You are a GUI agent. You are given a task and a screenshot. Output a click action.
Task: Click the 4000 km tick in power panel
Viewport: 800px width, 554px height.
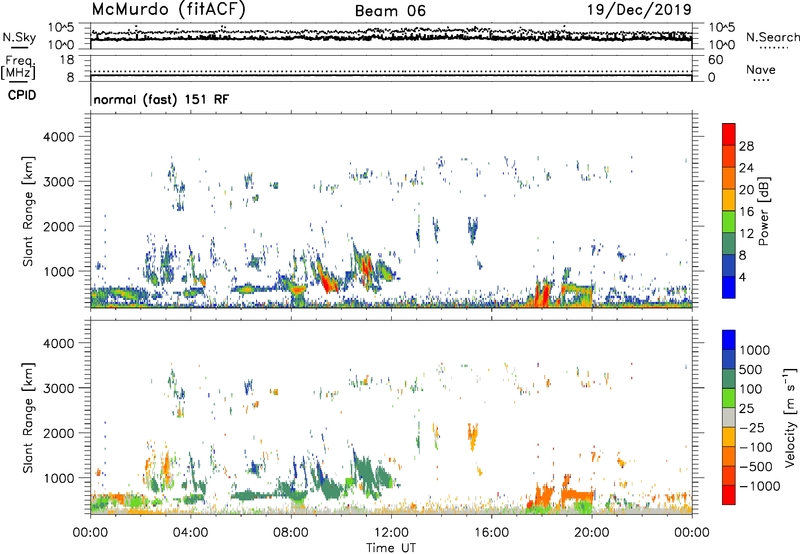click(58, 137)
